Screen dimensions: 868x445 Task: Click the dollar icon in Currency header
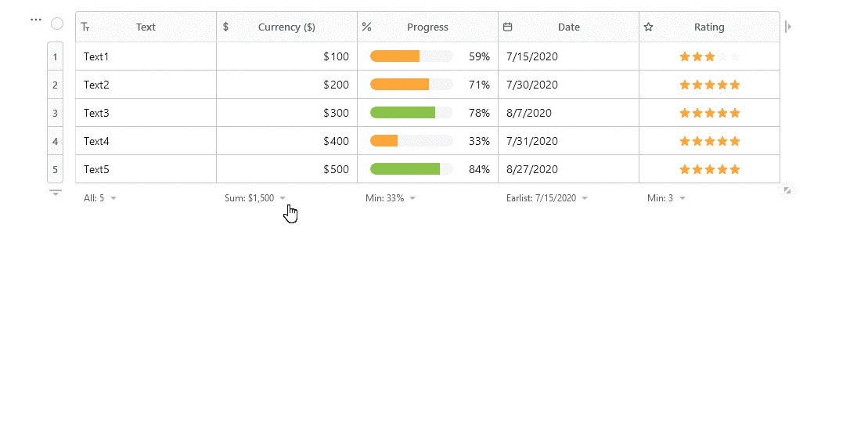click(x=226, y=27)
